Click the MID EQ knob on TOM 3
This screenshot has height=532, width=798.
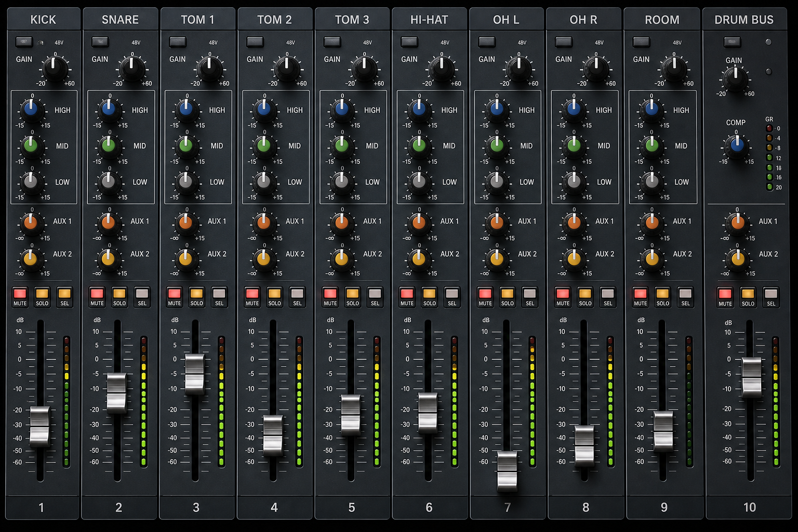(341, 145)
